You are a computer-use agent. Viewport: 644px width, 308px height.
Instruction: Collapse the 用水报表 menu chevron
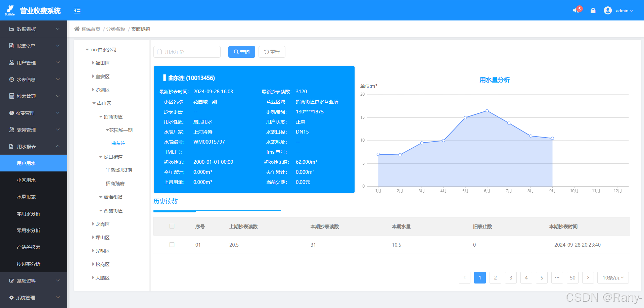(58, 146)
